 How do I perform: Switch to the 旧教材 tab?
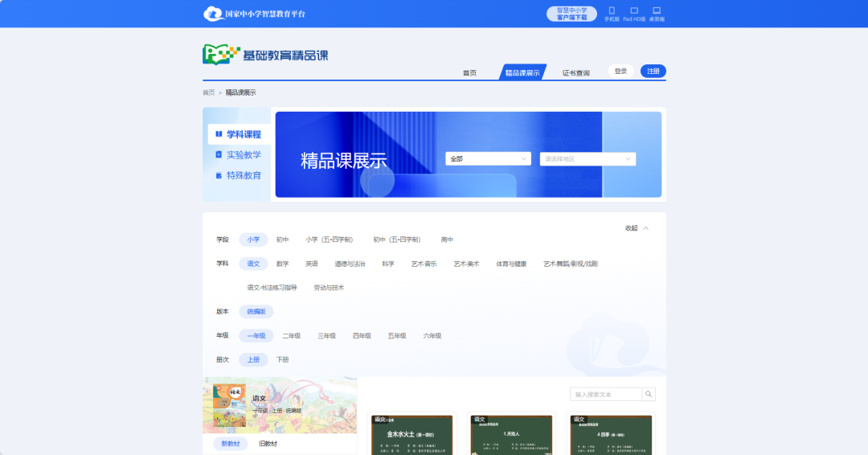coord(268,444)
